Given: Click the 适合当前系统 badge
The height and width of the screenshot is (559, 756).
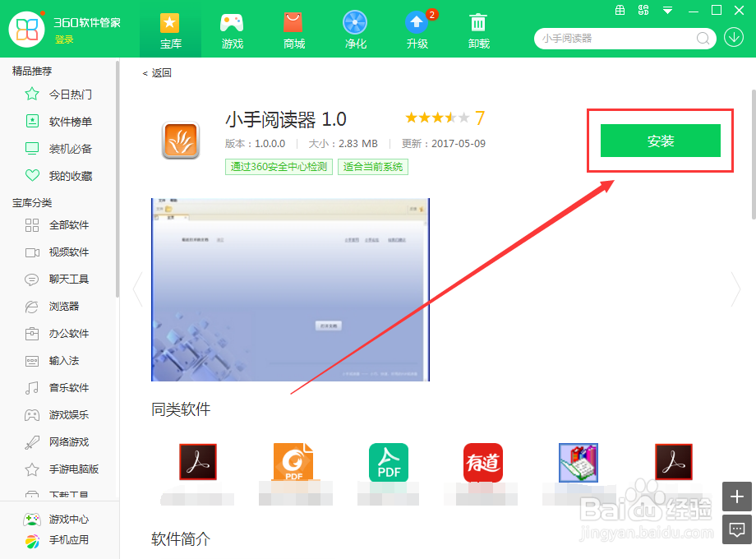Looking at the screenshot, I should point(373,167).
